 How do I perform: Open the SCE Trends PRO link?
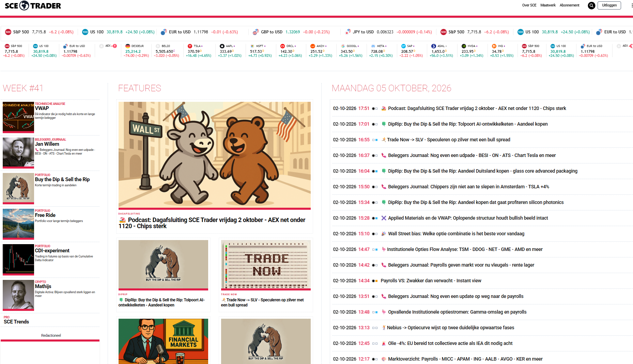click(x=16, y=322)
